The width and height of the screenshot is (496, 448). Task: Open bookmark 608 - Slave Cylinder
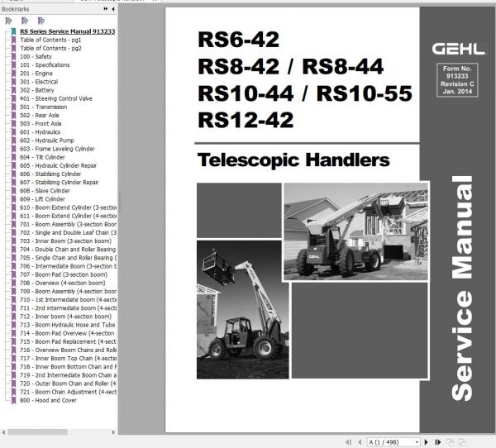(45, 191)
